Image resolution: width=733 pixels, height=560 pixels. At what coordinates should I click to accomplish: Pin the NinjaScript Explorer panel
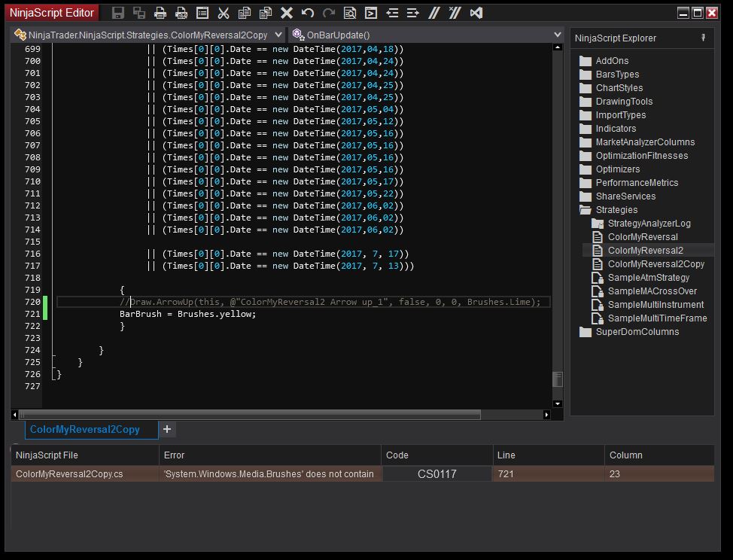703,38
